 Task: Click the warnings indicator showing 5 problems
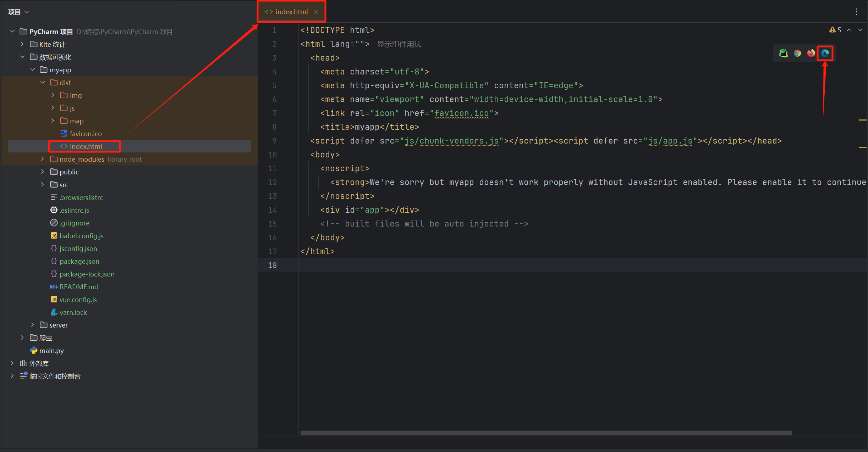[x=835, y=30]
